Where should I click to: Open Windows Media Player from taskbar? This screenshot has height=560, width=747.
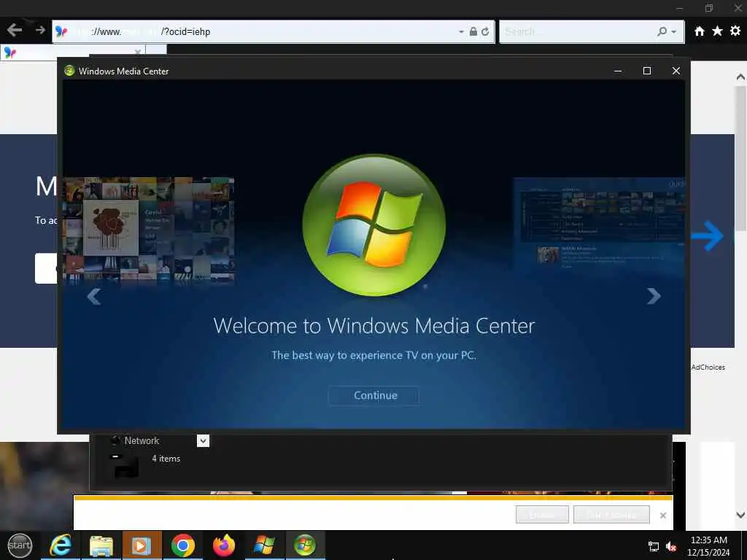coord(142,545)
